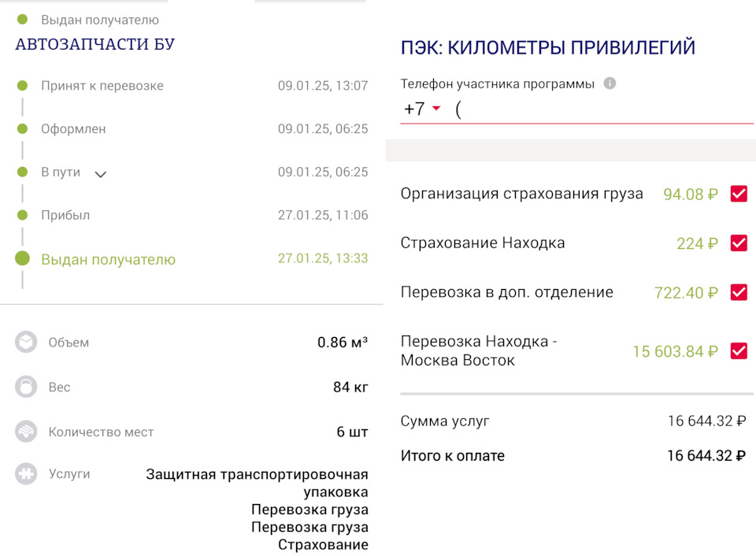This screenshot has height=556, width=756.
Task: Click the 722.40 ₽ price
Action: 686,293
